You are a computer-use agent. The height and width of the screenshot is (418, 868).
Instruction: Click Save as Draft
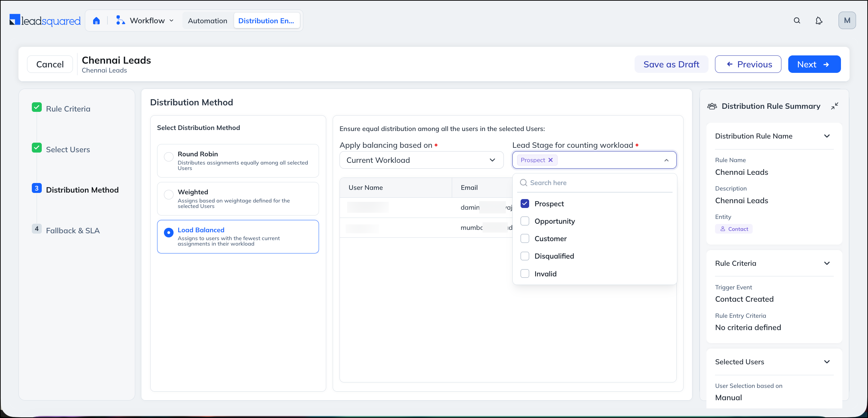tap(671, 64)
